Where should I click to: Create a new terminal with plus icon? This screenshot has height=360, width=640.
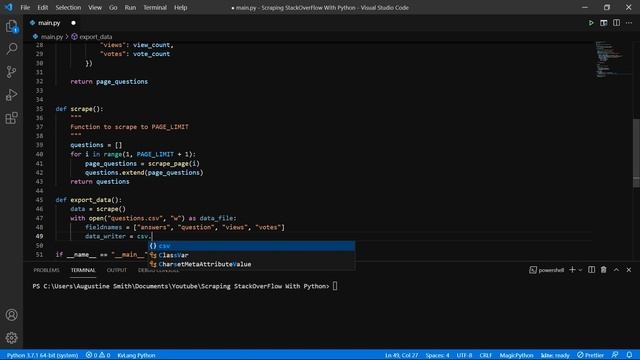pos(572,270)
